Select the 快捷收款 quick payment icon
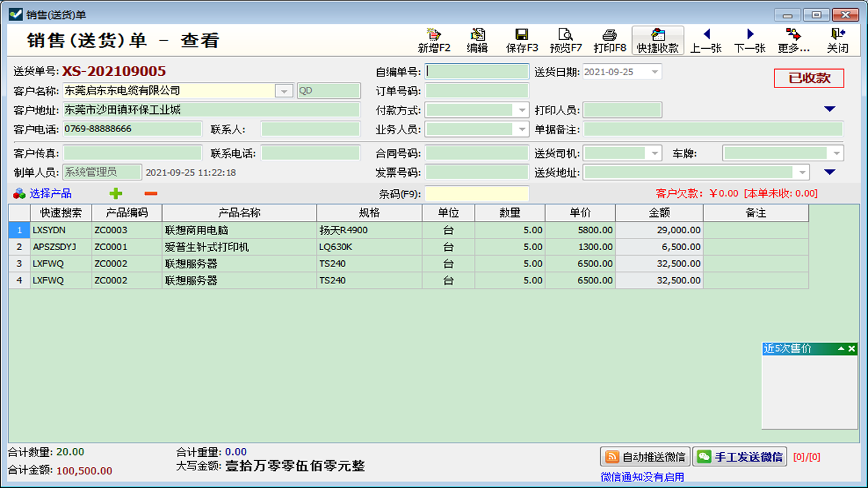This screenshot has width=868, height=488. 657,39
